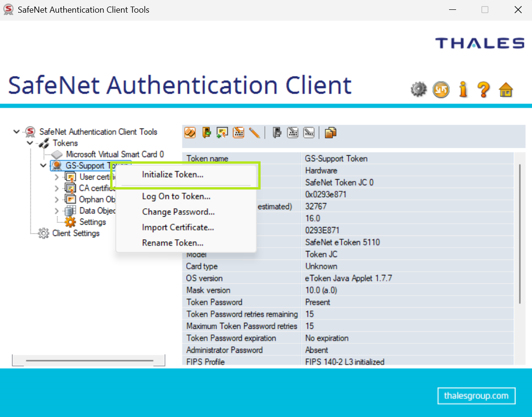Viewport: 532px width, 417px height.
Task: Open Advanced View with the gear icon
Action: (x=419, y=90)
